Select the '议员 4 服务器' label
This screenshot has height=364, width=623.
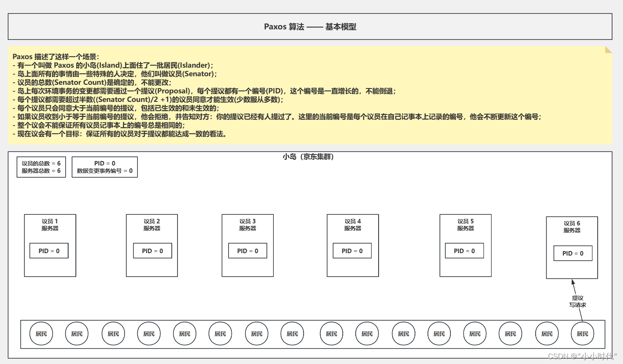[x=353, y=225]
